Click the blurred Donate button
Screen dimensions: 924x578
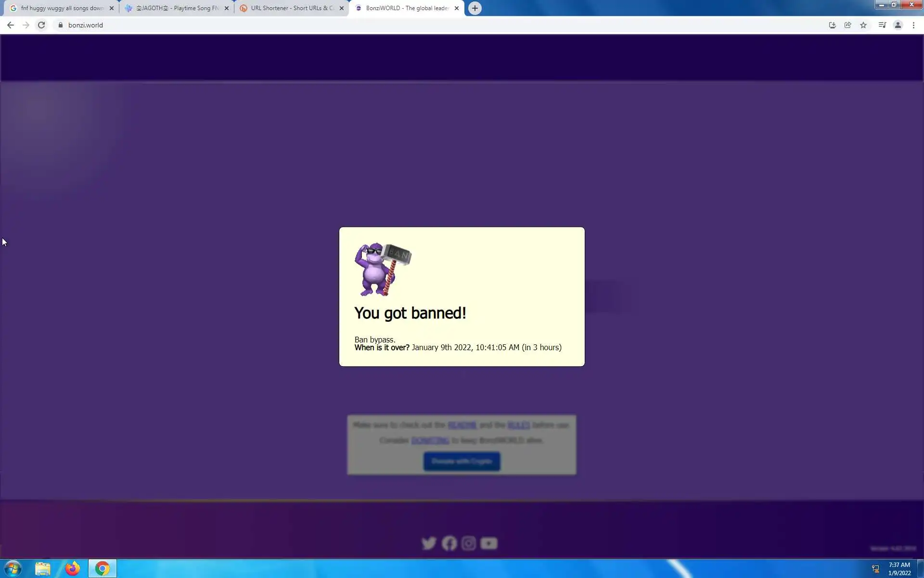pyautogui.click(x=462, y=461)
